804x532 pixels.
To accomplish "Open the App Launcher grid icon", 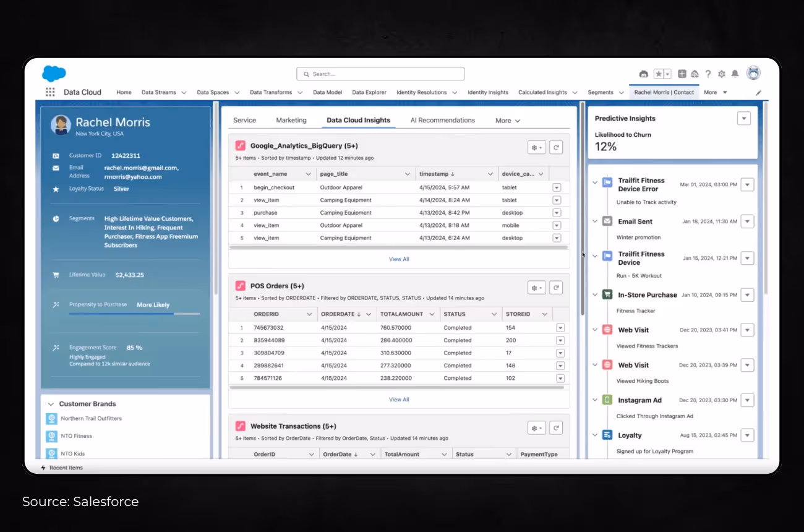I will pyautogui.click(x=50, y=92).
